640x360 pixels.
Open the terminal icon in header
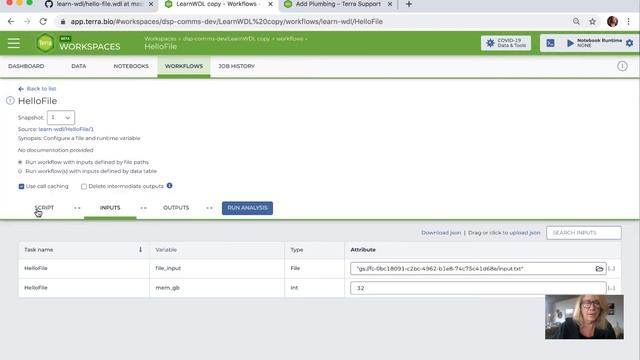(x=550, y=43)
